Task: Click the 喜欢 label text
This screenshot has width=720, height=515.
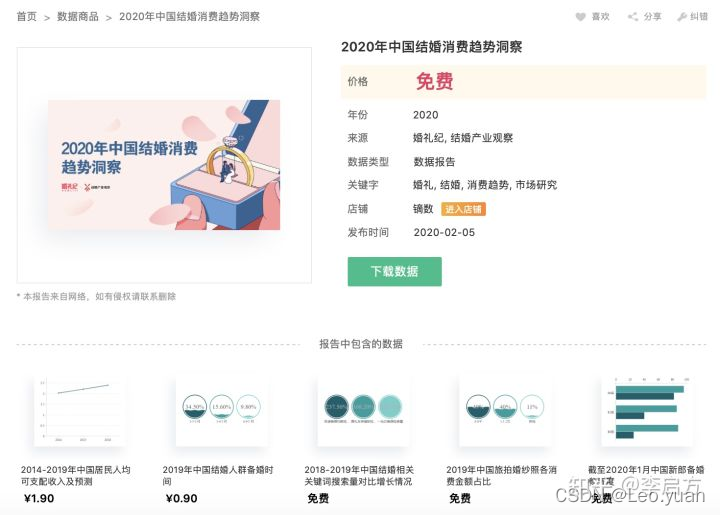Action: [600, 17]
